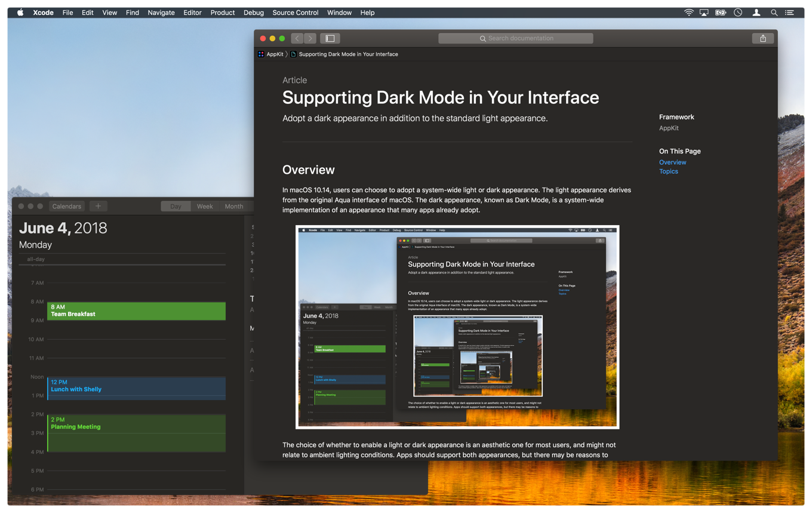Click the AirPlay display icon

tap(704, 13)
